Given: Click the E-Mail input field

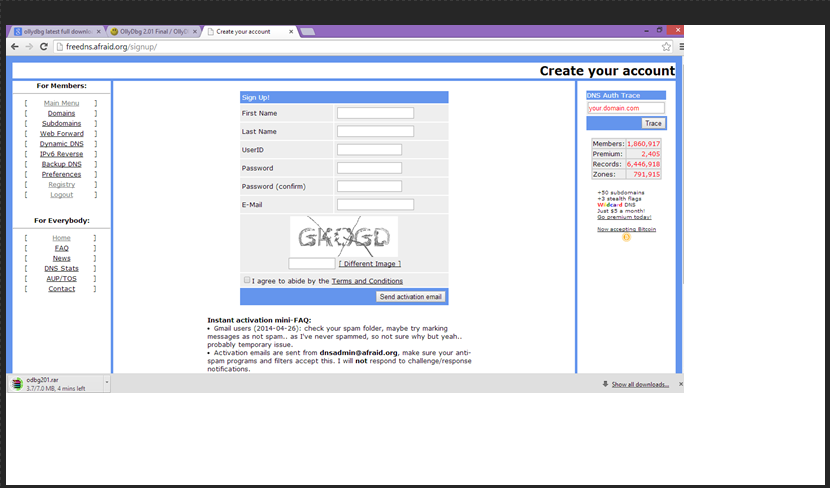Looking at the screenshot, I should coord(375,204).
